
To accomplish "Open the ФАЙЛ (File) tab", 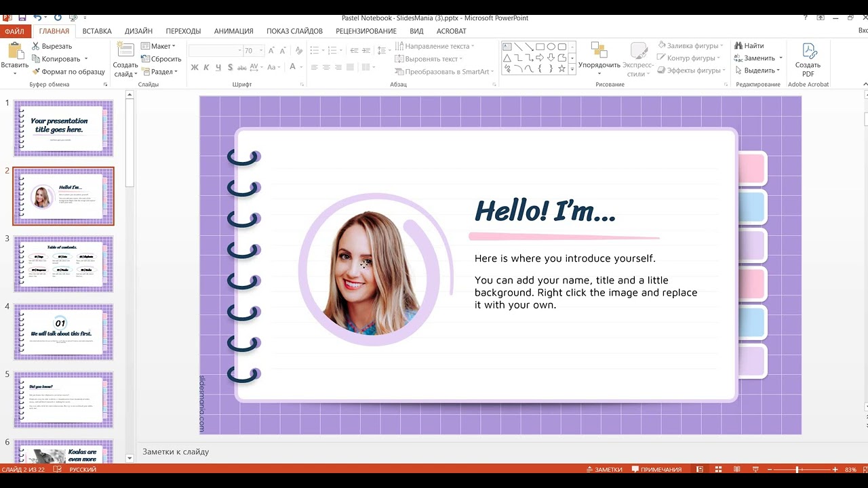I will 14,31.
